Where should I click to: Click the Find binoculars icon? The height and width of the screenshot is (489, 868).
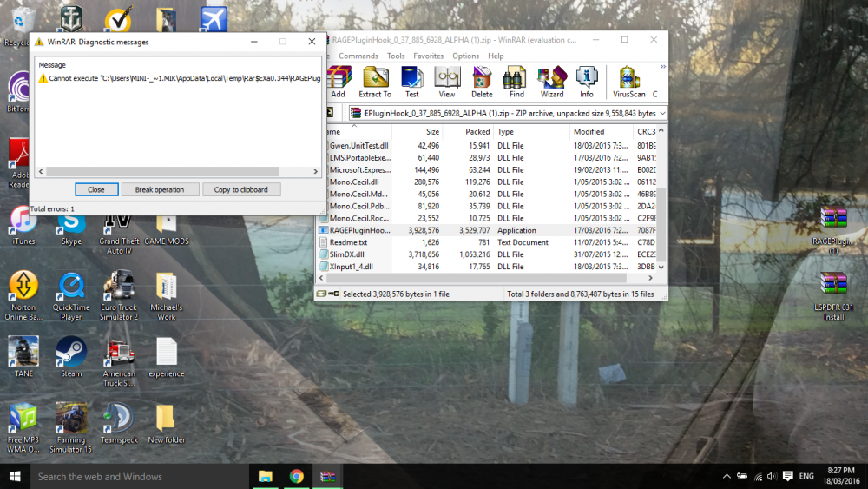[x=516, y=82]
